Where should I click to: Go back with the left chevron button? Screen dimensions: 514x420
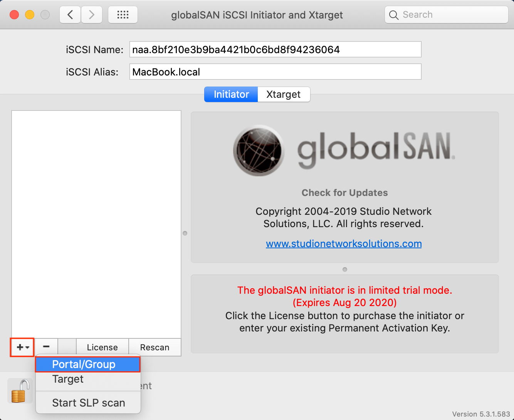70,15
